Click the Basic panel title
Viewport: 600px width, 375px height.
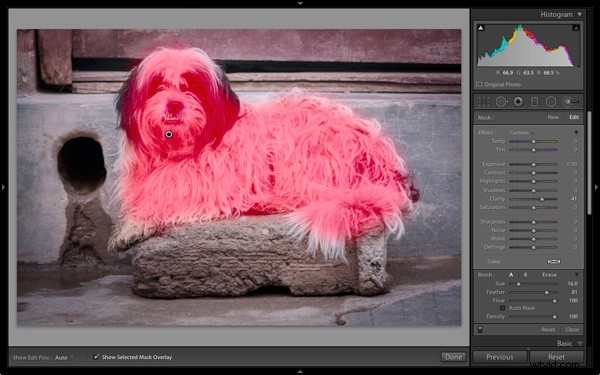tap(565, 344)
